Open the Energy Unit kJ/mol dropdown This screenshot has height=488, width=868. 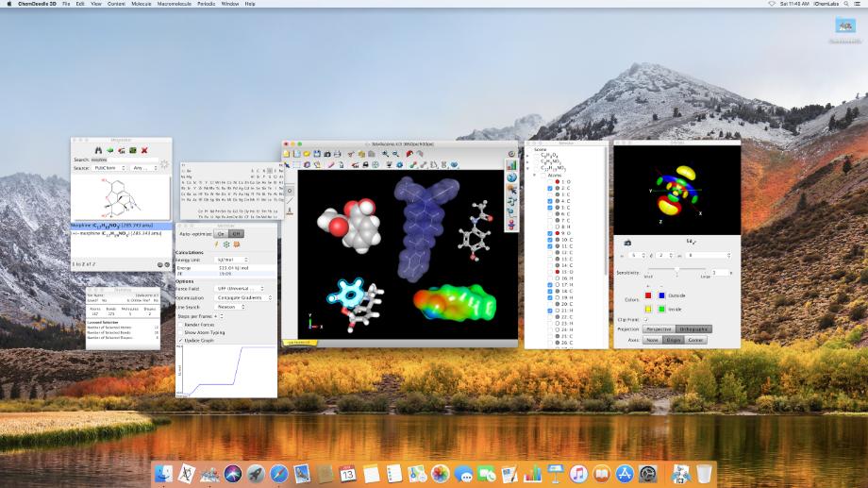[231, 260]
